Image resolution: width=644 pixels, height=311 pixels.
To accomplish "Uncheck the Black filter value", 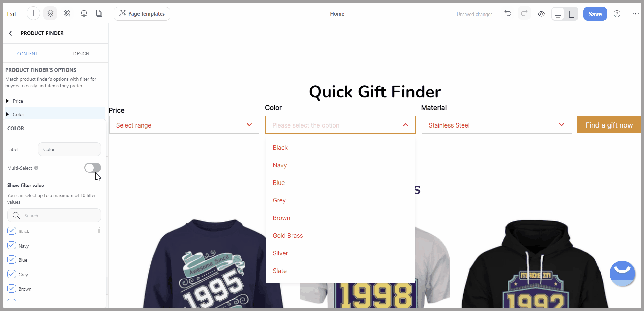I will point(12,231).
